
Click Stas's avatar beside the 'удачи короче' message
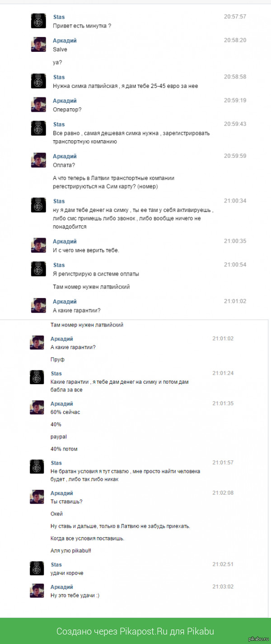37,568
